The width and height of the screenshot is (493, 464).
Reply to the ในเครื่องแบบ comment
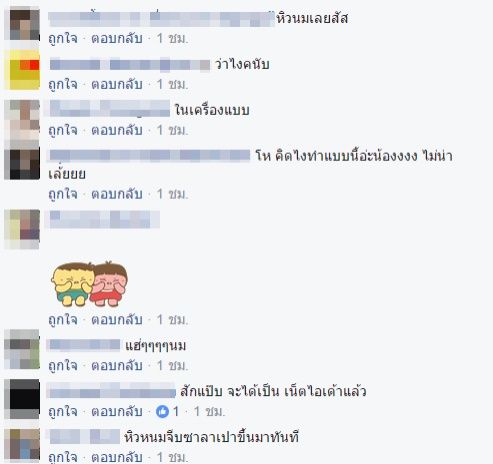point(117,130)
